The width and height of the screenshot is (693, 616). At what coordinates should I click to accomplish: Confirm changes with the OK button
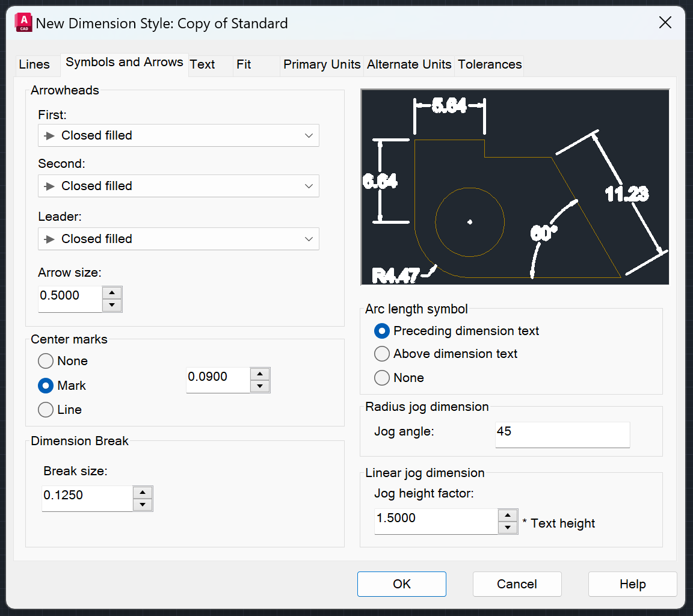(x=401, y=584)
